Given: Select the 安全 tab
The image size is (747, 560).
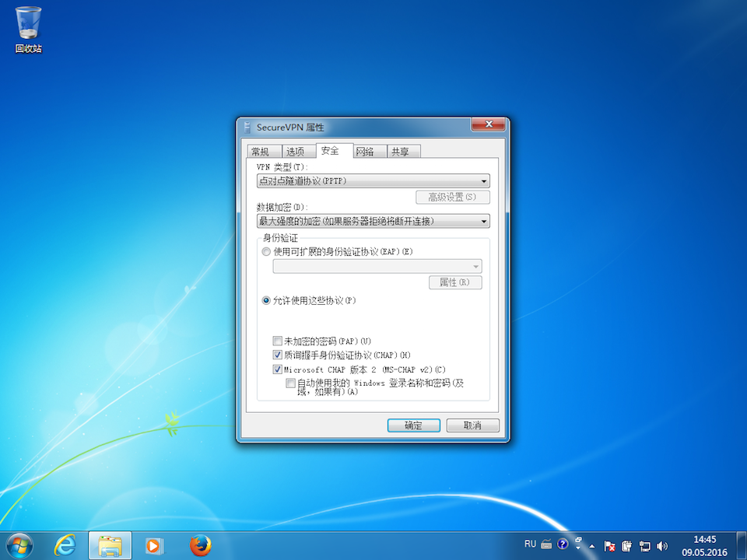Looking at the screenshot, I should (335, 150).
